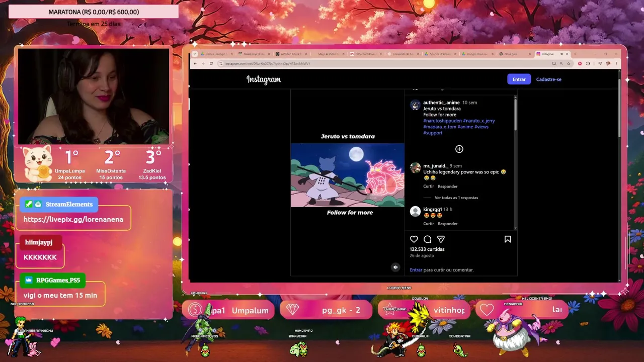Click the Cadastre-se link
Screen dimensions: 644x362
548,79
